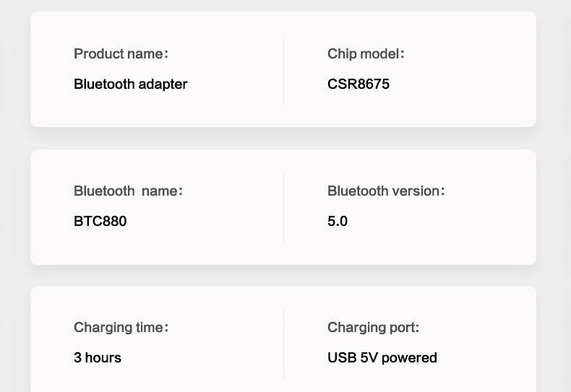Click the "Charging port:" label
571x392 pixels.
(x=373, y=328)
